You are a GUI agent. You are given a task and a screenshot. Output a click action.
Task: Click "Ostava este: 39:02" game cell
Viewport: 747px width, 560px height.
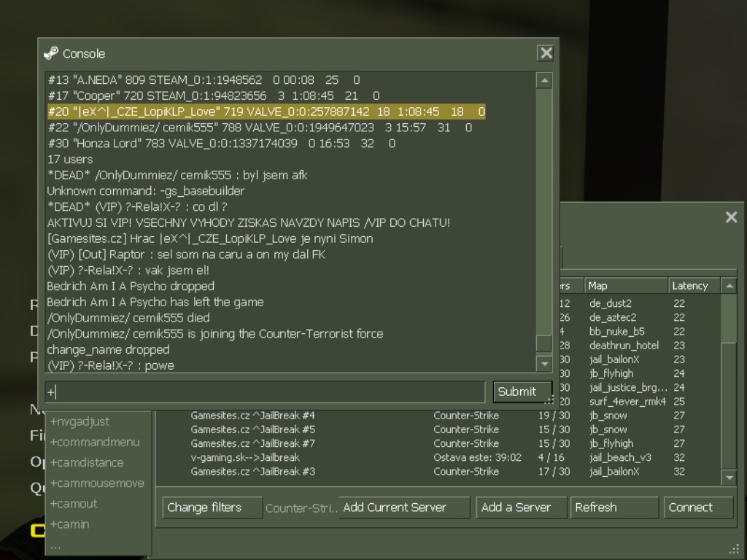477,458
